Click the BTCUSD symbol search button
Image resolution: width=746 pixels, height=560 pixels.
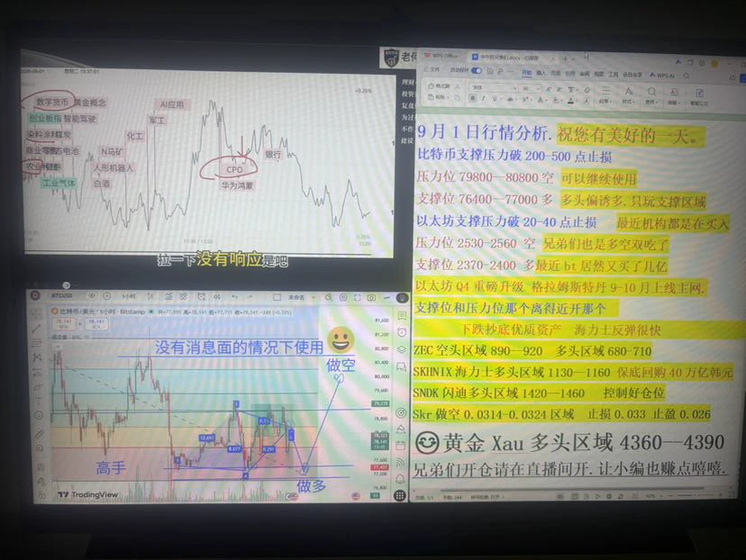(62, 295)
